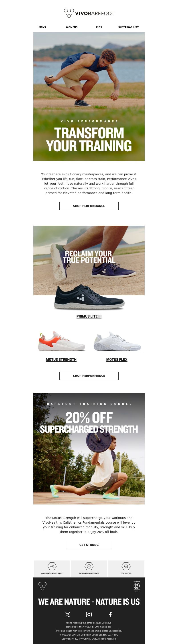Click the Vivobarefoot logo at top
Screen dimensions: 178x644
pyautogui.click(x=89, y=13)
